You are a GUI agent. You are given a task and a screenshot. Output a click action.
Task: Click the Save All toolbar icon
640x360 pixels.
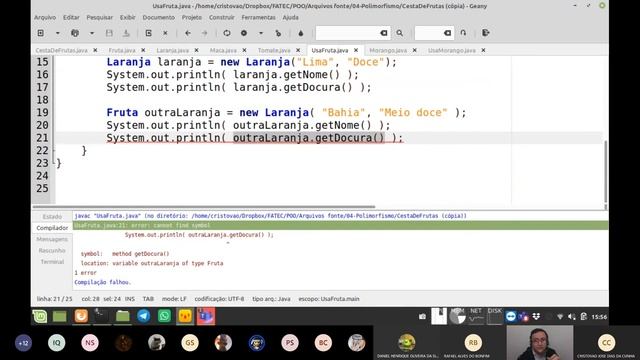pyautogui.click(x=126, y=33)
